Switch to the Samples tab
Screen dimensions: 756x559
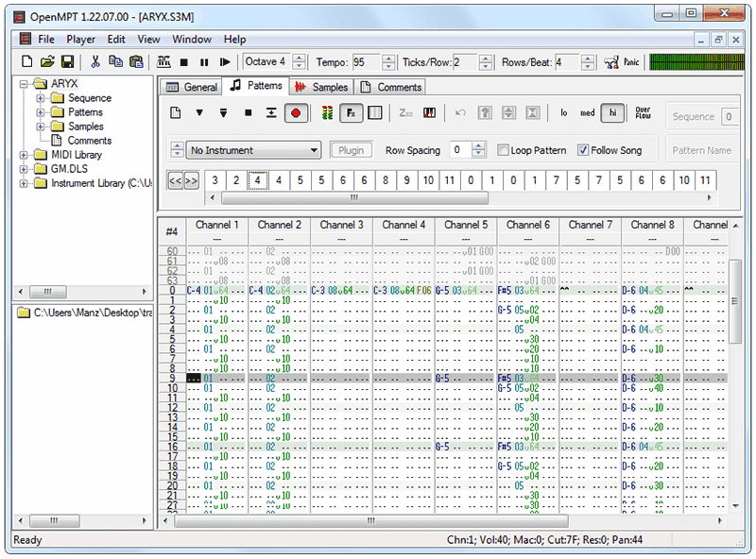click(x=321, y=87)
